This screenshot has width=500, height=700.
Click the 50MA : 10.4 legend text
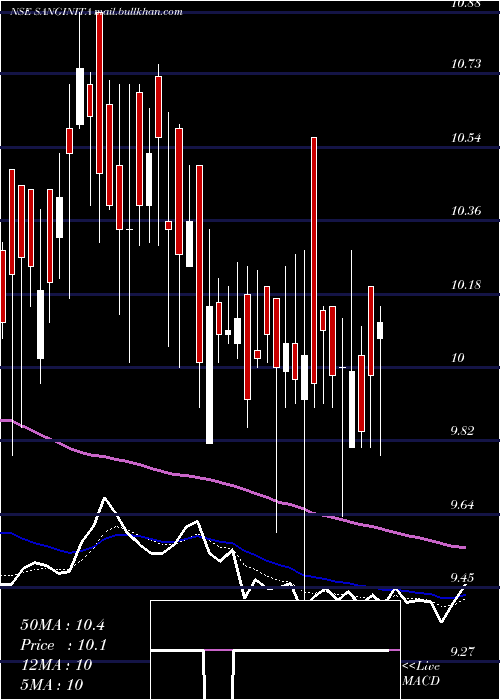(x=62, y=625)
